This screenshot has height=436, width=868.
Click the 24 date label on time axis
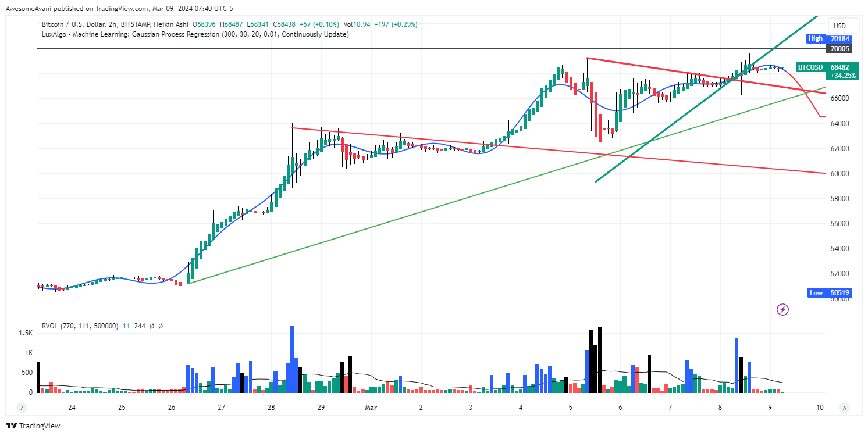[72, 408]
